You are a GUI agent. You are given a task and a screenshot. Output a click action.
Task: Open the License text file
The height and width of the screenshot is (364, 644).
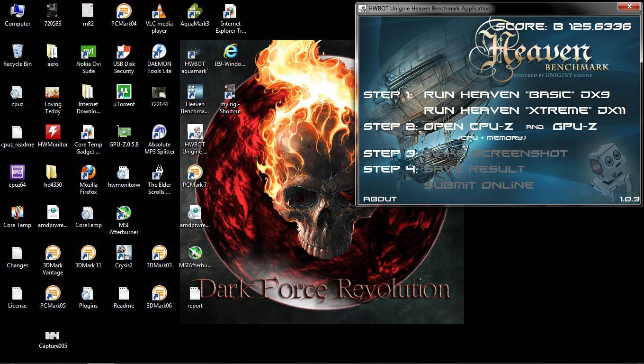click(x=18, y=298)
